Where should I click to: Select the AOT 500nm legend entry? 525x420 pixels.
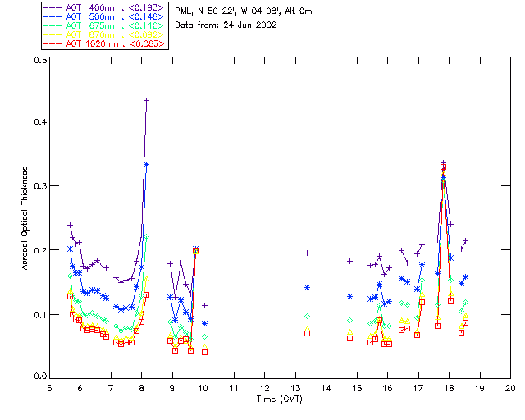pos(104,16)
